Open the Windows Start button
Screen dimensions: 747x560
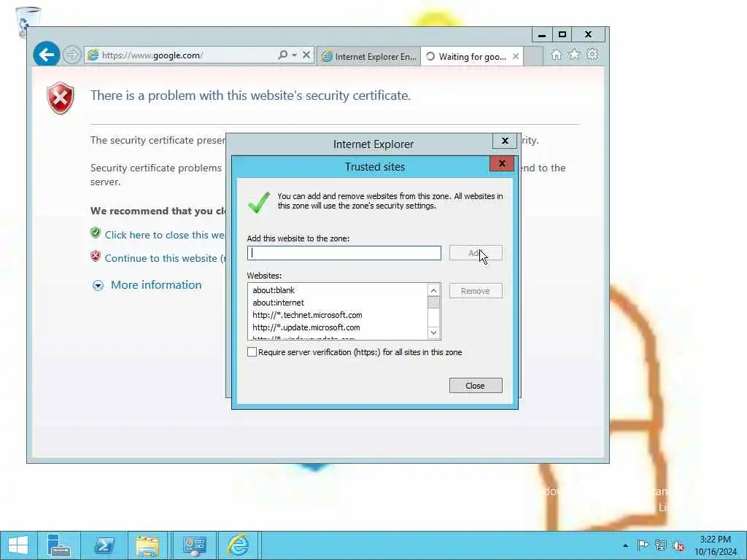point(18,545)
